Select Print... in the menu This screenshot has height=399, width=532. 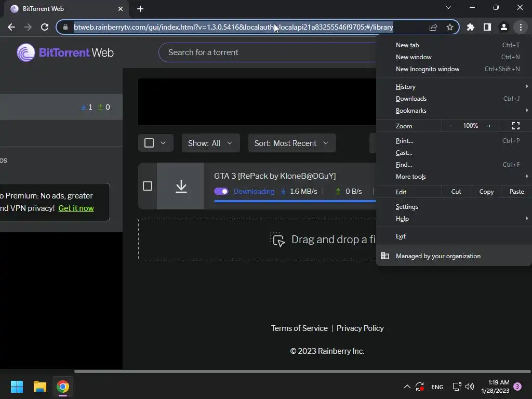(454, 141)
